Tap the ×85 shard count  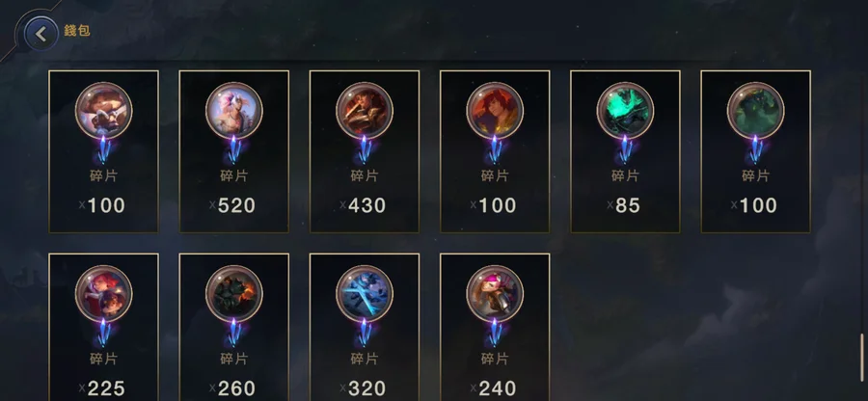point(624,205)
